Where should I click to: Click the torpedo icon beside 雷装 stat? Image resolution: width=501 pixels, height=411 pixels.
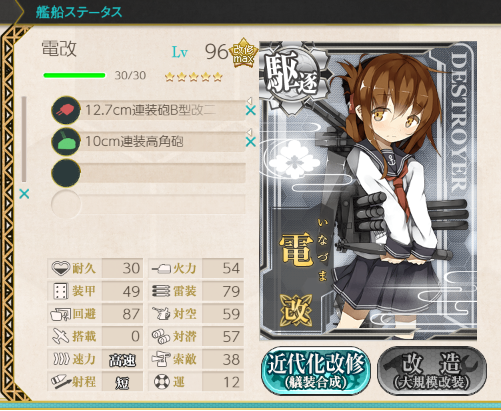click(x=161, y=291)
